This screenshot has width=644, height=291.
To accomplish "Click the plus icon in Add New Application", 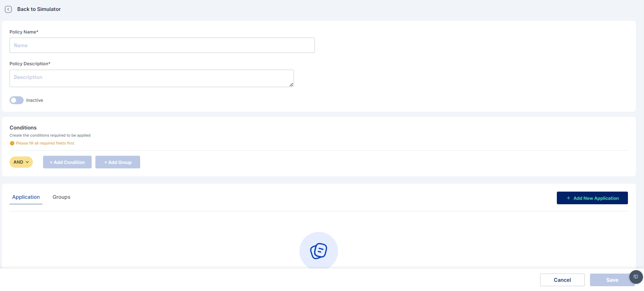I will click(568, 198).
